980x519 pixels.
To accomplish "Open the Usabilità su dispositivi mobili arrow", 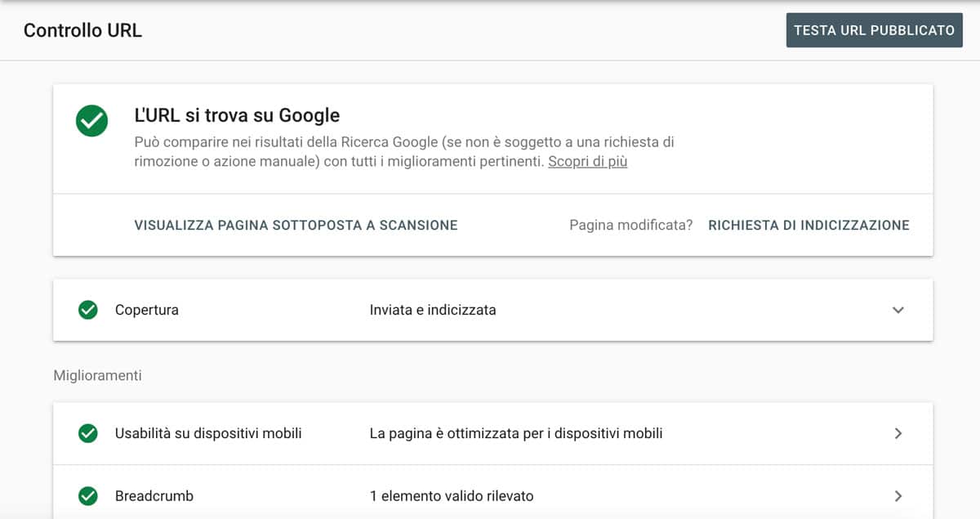I will [x=898, y=433].
